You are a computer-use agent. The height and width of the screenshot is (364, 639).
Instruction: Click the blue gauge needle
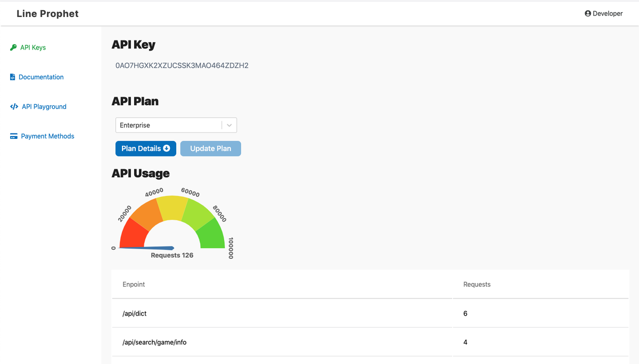[x=147, y=247]
